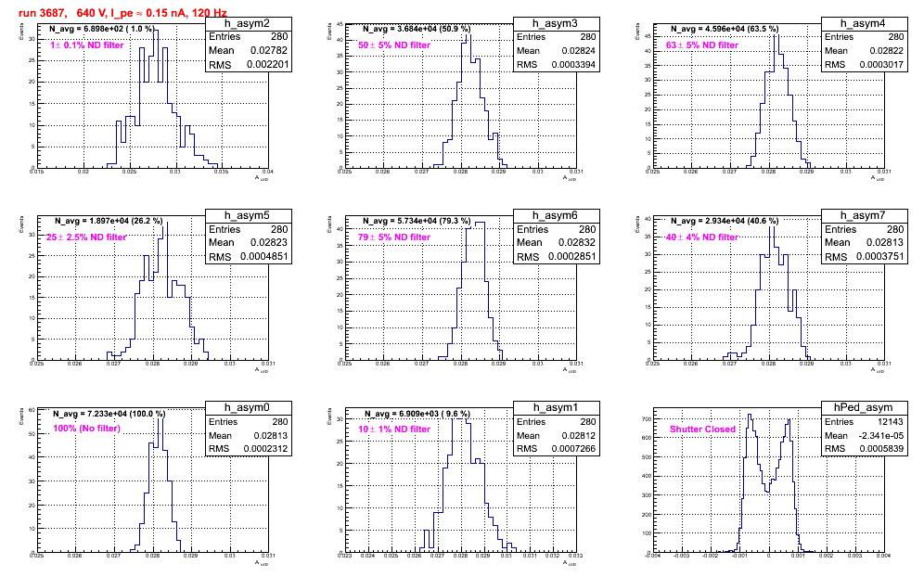Click Mean value 0.02823 in h_asym5
The width and height of the screenshot is (924, 577).
(269, 242)
